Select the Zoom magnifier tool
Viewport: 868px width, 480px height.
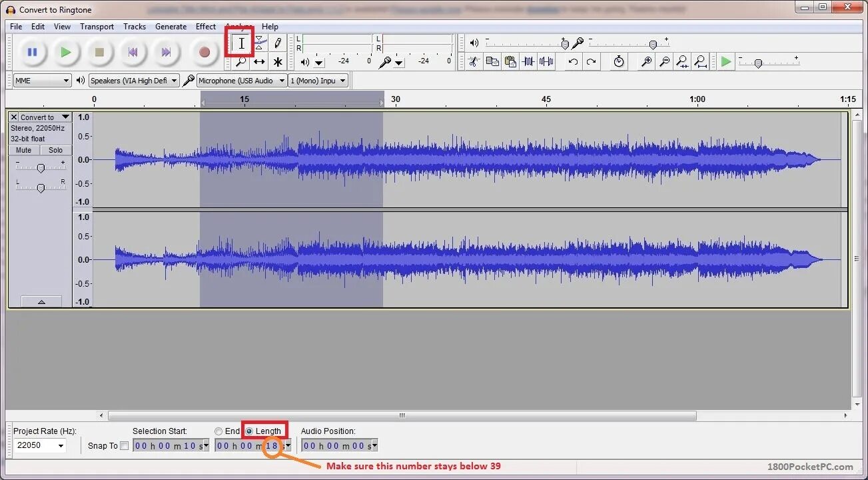[241, 61]
